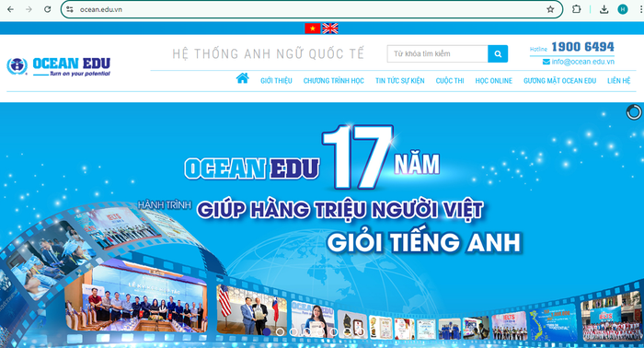Open the 'TIN TỨC SỰ KIỆN' menu
The image size is (644, 348).
coord(399,80)
